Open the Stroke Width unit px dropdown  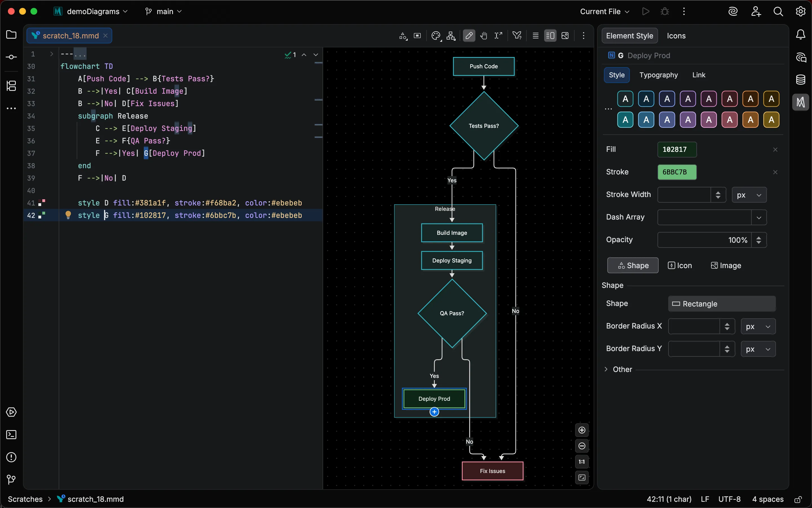click(749, 195)
